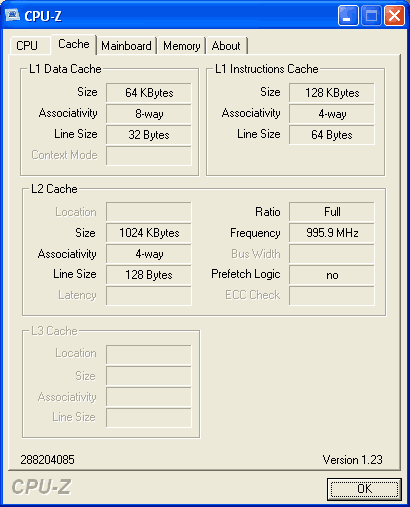Viewport: 410px width, 507px height.
Task: Click the Context Mode label
Action: coord(64,155)
